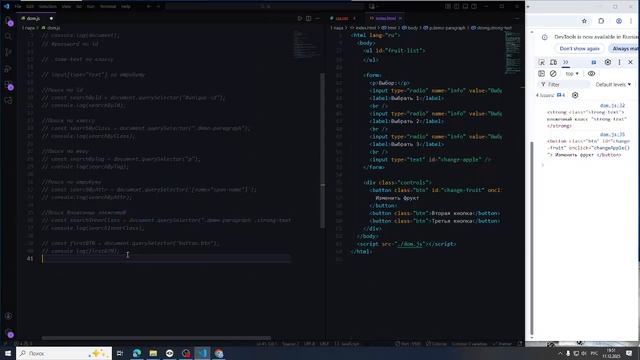Click the Don't show again button
The image size is (640, 360).
pos(580,49)
